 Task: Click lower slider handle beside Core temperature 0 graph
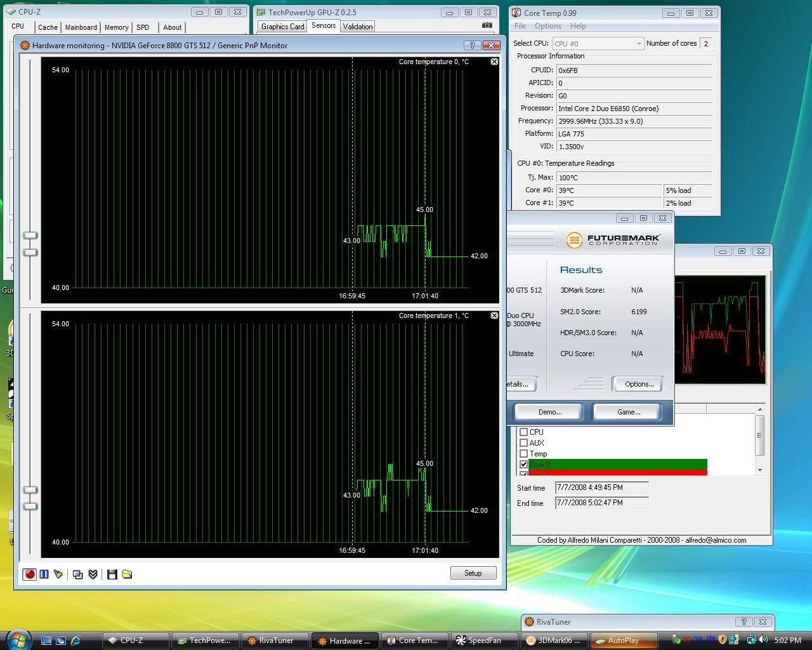pos(30,253)
